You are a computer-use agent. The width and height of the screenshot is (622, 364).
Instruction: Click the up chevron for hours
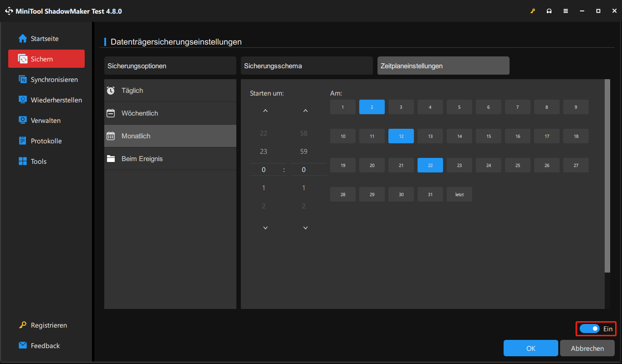pyautogui.click(x=265, y=110)
